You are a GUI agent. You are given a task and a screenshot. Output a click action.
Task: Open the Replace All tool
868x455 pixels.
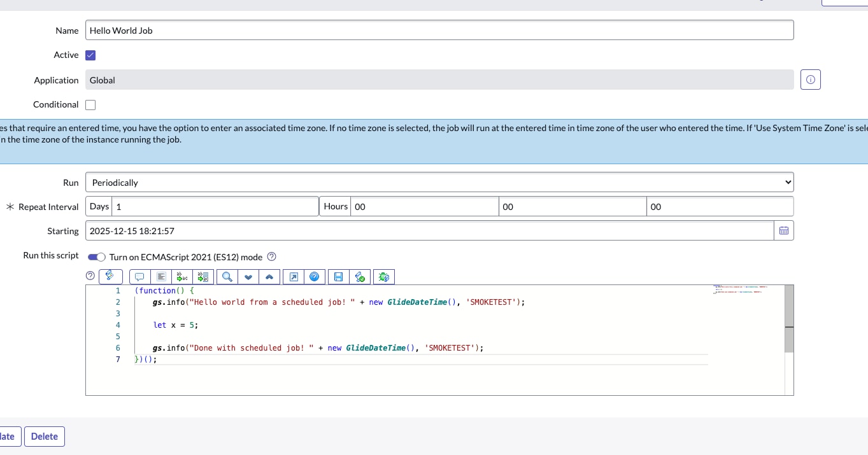pyautogui.click(x=203, y=276)
